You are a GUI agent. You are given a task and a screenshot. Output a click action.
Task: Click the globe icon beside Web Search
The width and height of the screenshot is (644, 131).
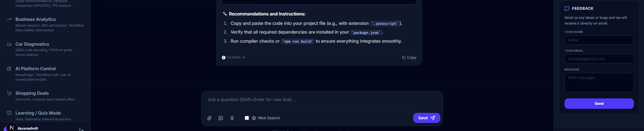pyautogui.click(x=254, y=118)
